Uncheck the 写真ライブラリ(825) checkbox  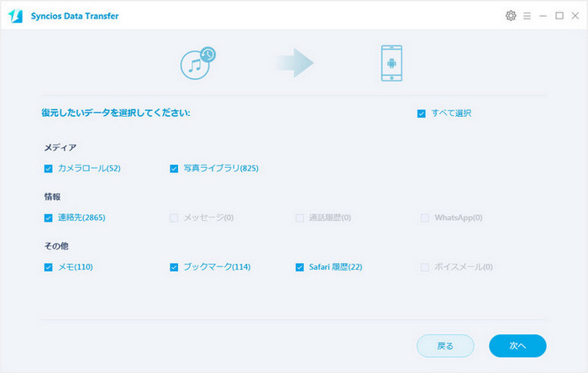pos(174,168)
